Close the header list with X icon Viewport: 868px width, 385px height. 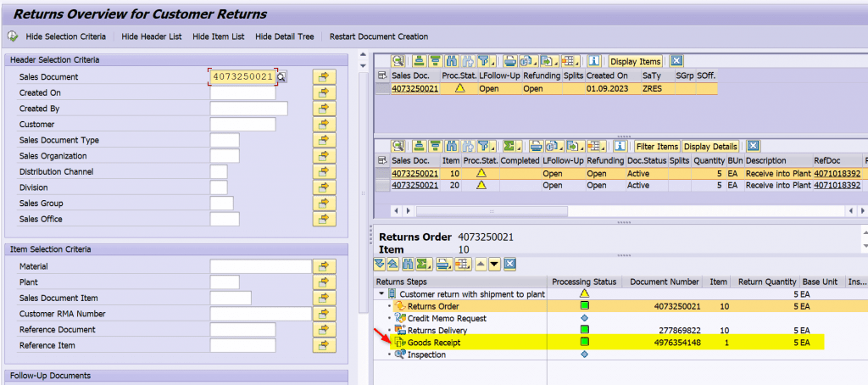click(676, 61)
